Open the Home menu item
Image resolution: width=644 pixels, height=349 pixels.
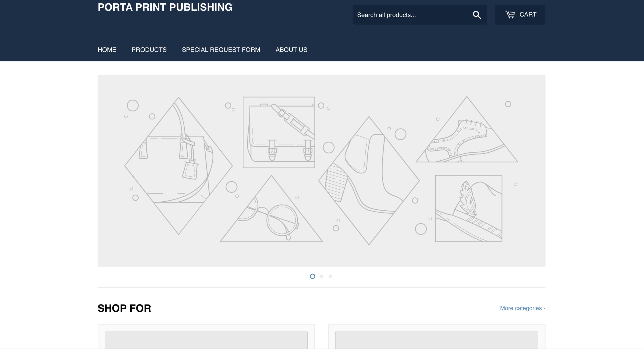107,50
